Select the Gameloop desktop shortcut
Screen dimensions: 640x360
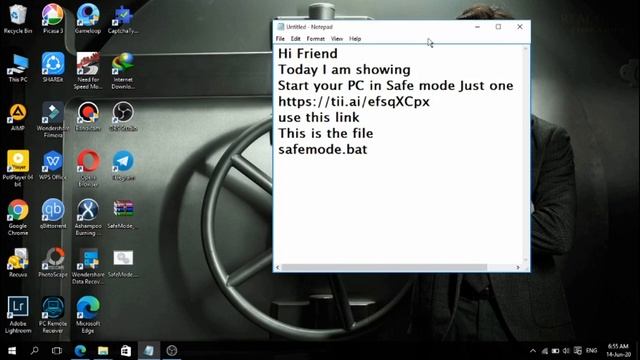(88, 19)
